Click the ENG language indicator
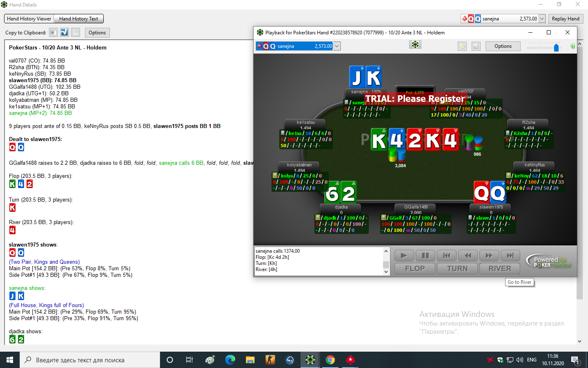Image resolution: width=588 pixels, height=368 pixels. [532, 360]
